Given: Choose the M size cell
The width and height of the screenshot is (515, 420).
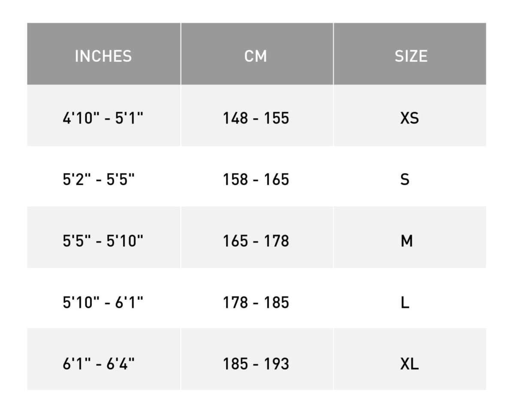Looking at the screenshot, I should [406, 241].
